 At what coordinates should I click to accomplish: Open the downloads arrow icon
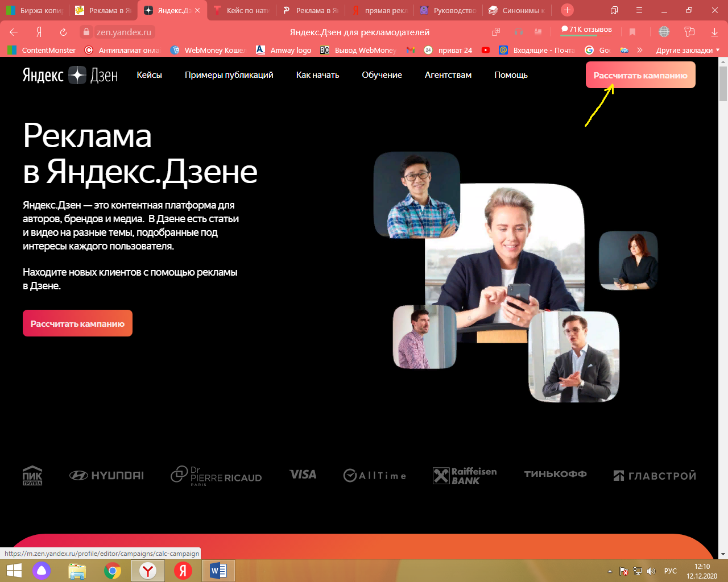(714, 32)
